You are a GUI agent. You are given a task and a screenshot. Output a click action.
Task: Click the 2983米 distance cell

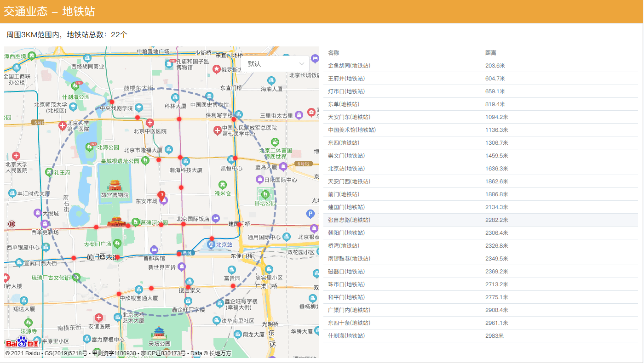[x=494, y=336]
